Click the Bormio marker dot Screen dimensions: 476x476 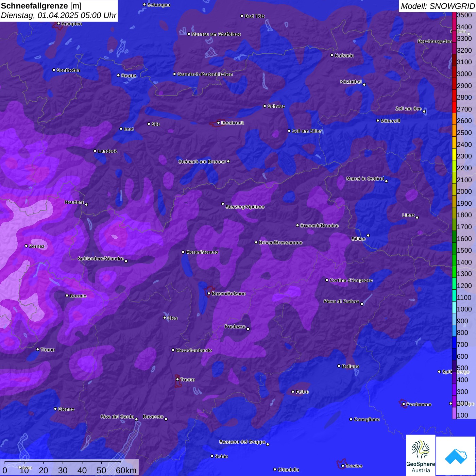click(x=67, y=295)
